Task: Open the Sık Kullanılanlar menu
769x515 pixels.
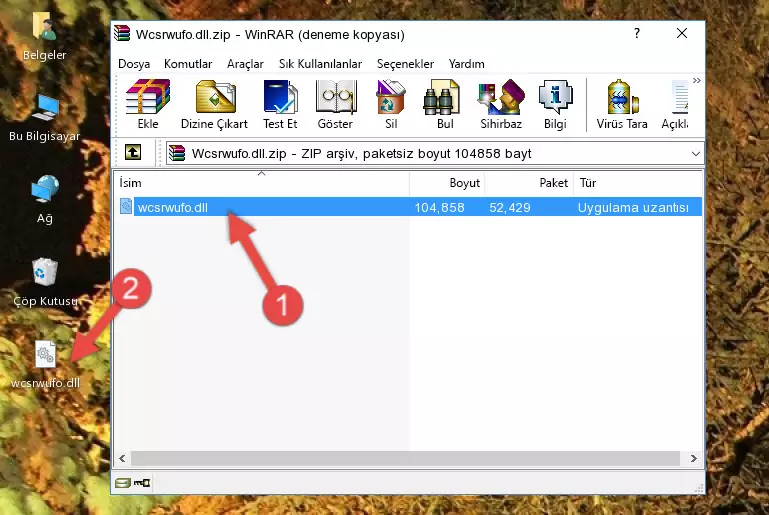Action: tap(320, 64)
